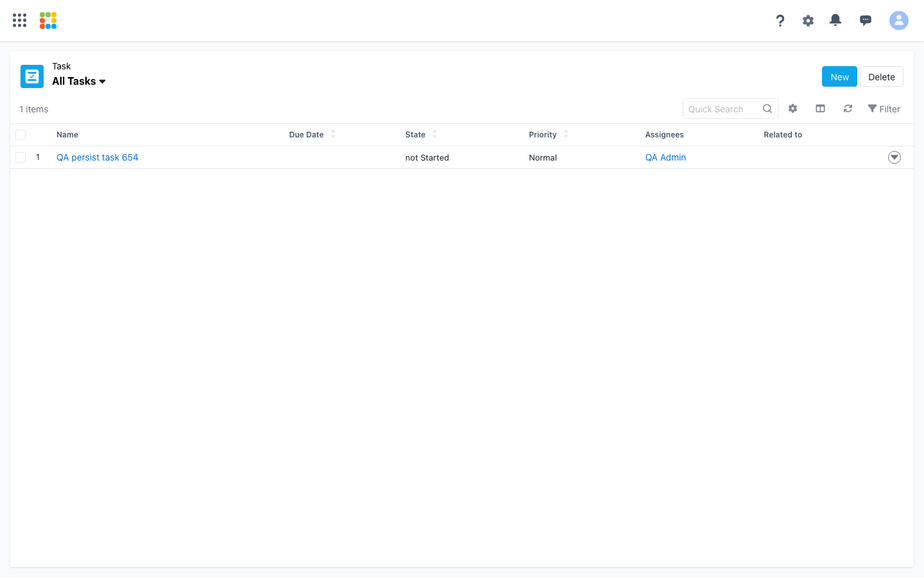Refresh the task list
Image resolution: width=924 pixels, height=578 pixels.
[x=848, y=109]
